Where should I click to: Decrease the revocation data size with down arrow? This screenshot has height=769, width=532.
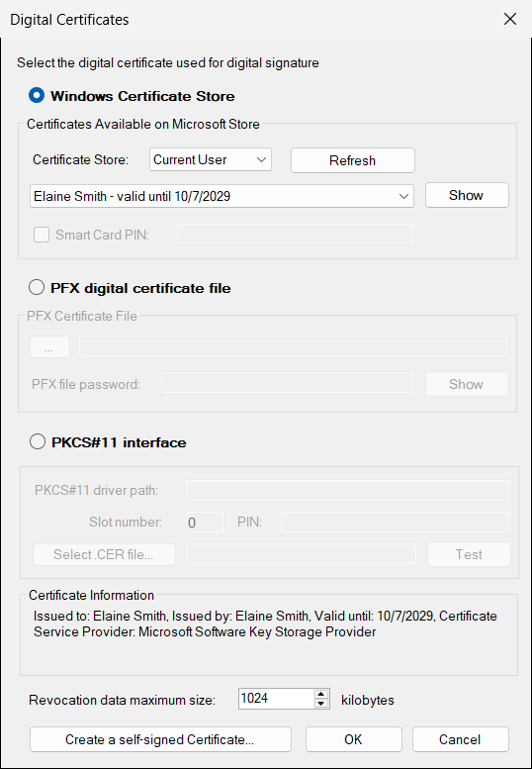pyautogui.click(x=320, y=704)
